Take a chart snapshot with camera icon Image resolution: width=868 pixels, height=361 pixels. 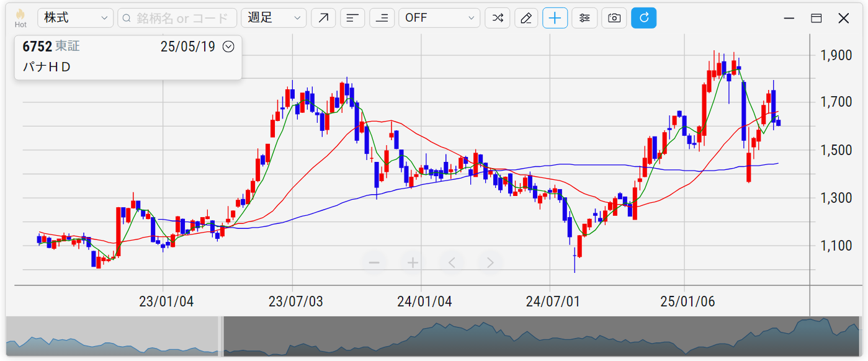(x=614, y=18)
